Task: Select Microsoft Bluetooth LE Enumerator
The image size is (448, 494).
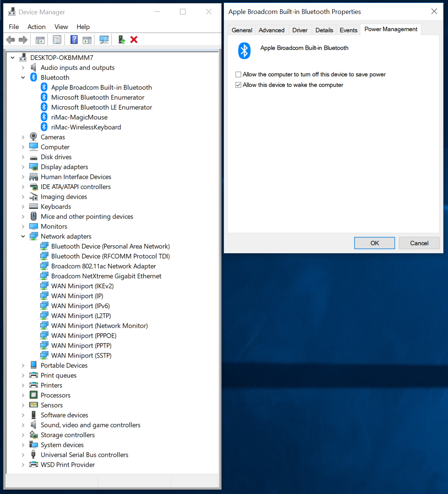Action: pyautogui.click(x=102, y=107)
